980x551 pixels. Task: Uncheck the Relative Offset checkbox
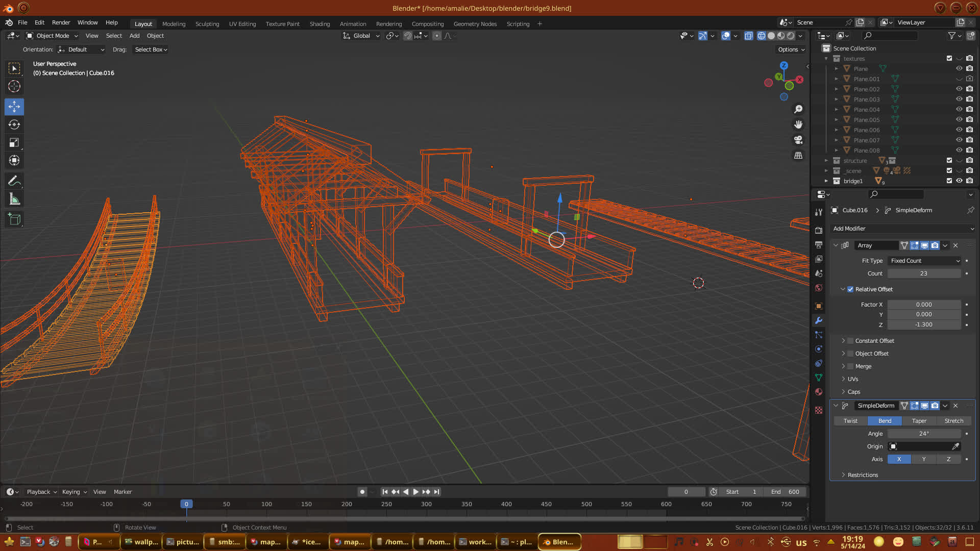(x=850, y=289)
